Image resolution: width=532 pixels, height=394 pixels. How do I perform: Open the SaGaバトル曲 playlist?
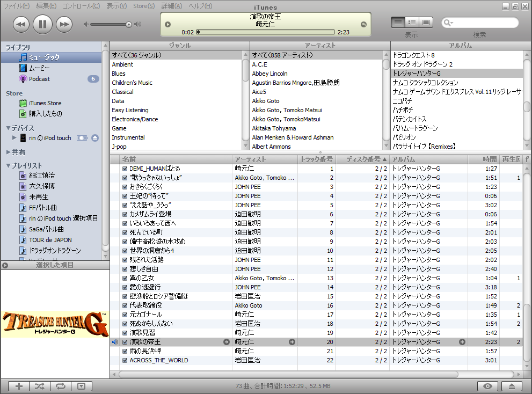(51, 229)
